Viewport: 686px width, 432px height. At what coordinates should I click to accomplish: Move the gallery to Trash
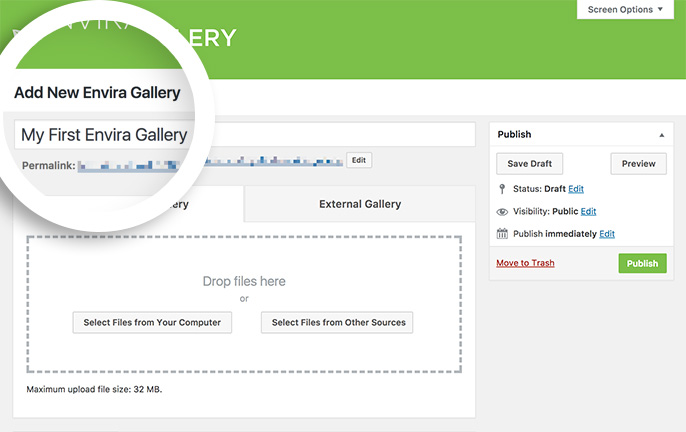tap(525, 263)
